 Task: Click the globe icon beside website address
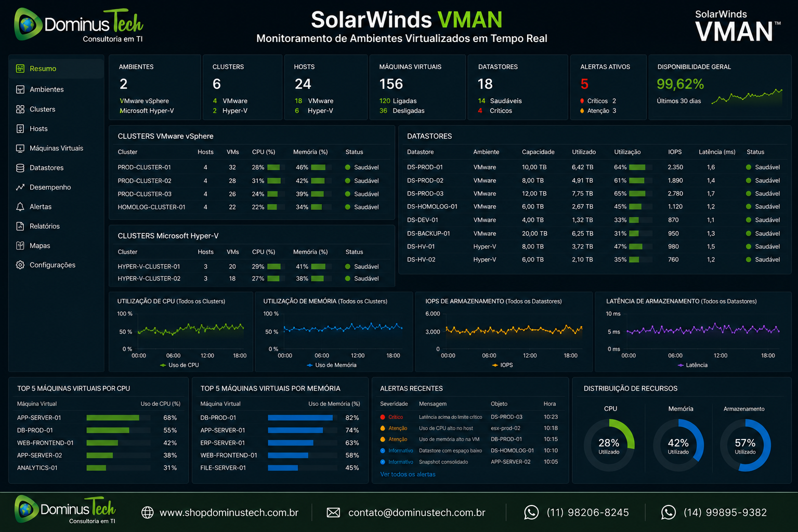click(x=148, y=513)
